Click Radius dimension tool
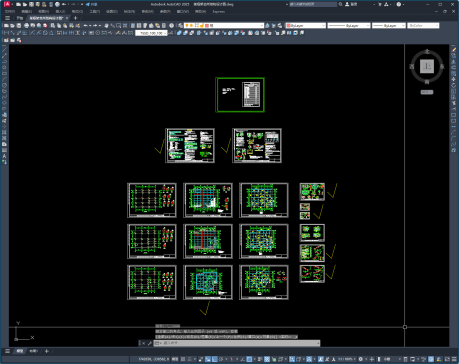The width and height of the screenshot is (459, 364). 32,33
